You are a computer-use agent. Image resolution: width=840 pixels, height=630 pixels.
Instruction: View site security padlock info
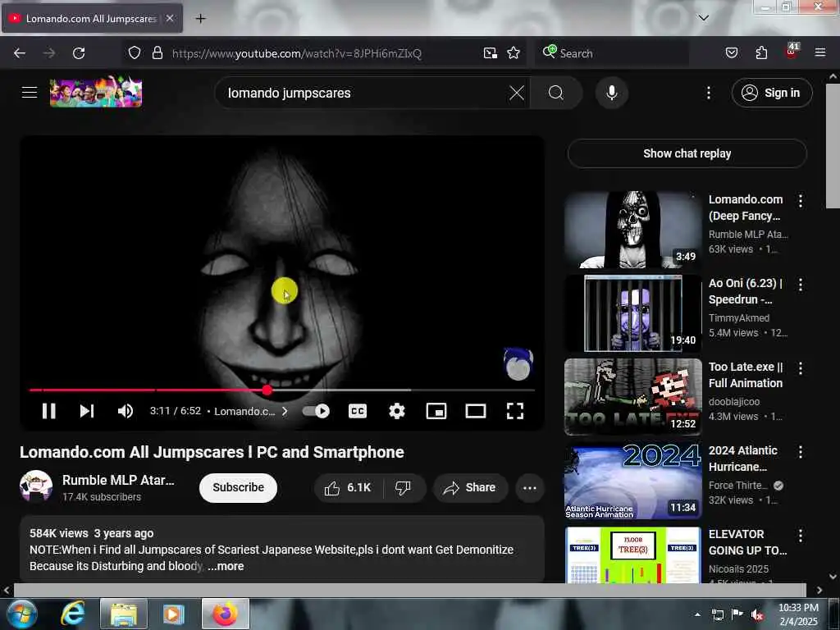coord(157,53)
